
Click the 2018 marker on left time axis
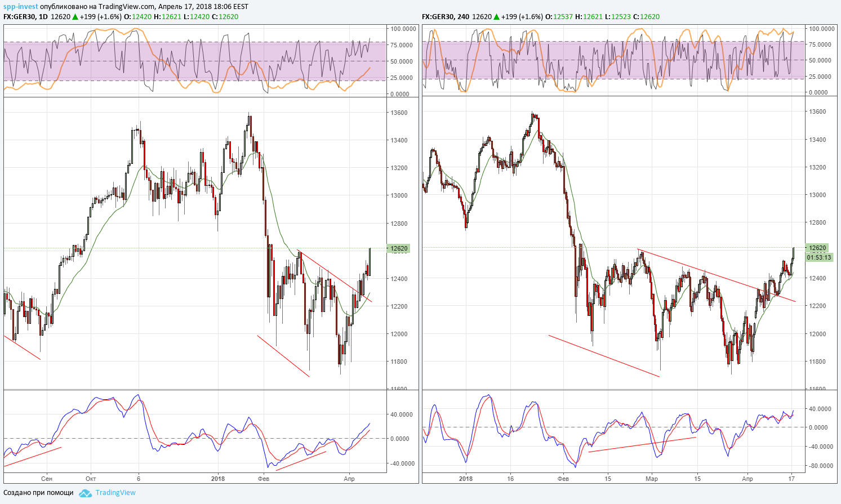[x=218, y=479]
